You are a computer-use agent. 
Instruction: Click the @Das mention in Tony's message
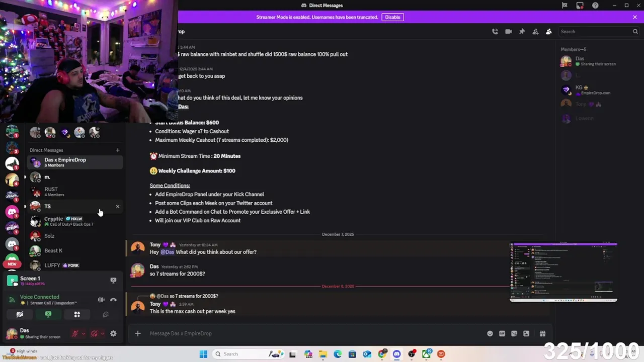pos(167,252)
